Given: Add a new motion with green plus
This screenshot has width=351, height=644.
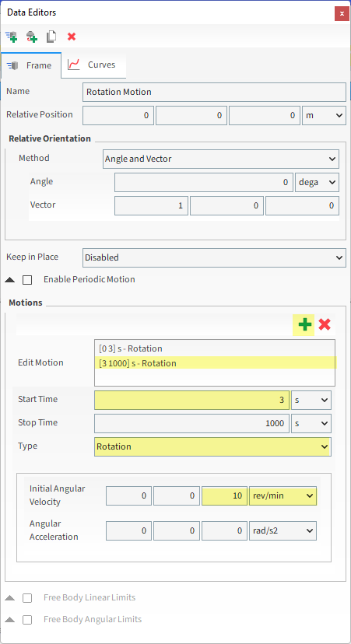Looking at the screenshot, I should [304, 325].
